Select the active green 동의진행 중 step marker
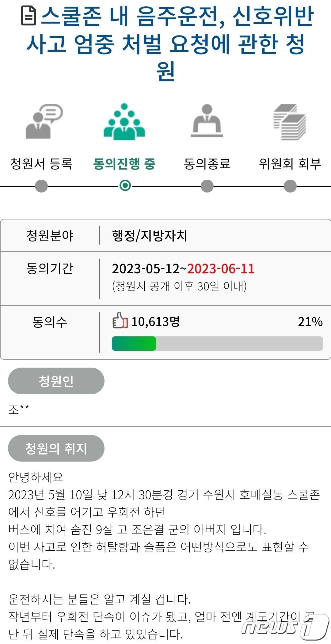 (x=125, y=185)
